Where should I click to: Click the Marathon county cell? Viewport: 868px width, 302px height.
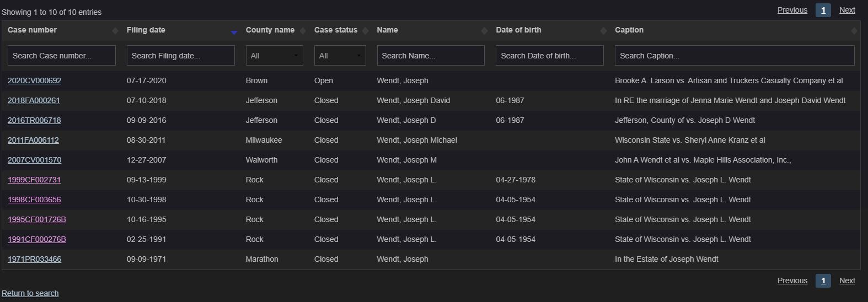point(262,259)
